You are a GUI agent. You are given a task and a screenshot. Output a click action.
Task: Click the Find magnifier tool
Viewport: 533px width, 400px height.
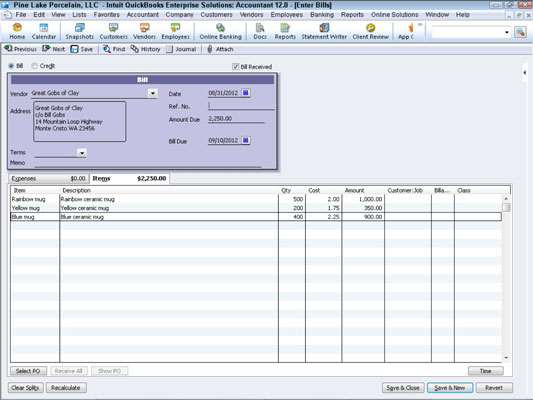coord(106,49)
